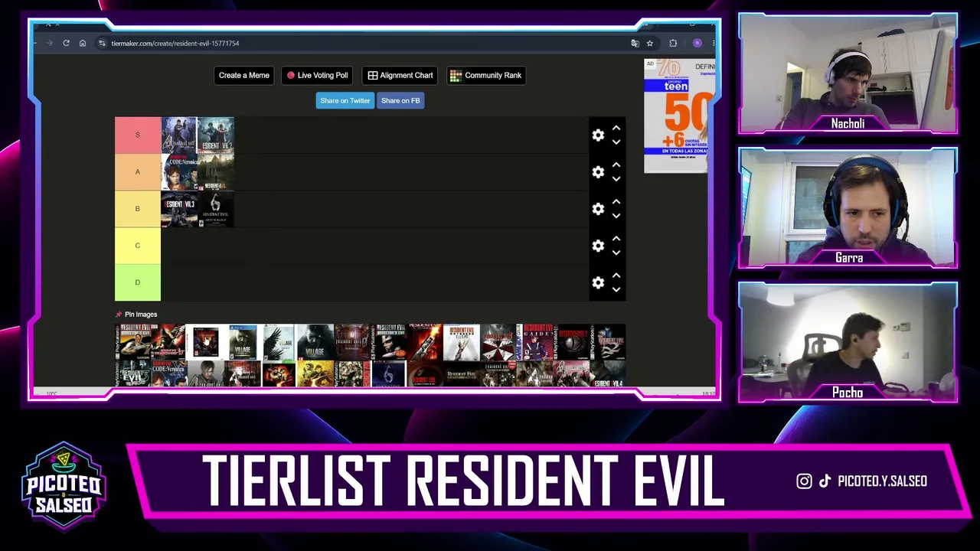Image resolution: width=980 pixels, height=551 pixels.
Task: Pick the Director's Cut cover at pool start
Action: 133,342
